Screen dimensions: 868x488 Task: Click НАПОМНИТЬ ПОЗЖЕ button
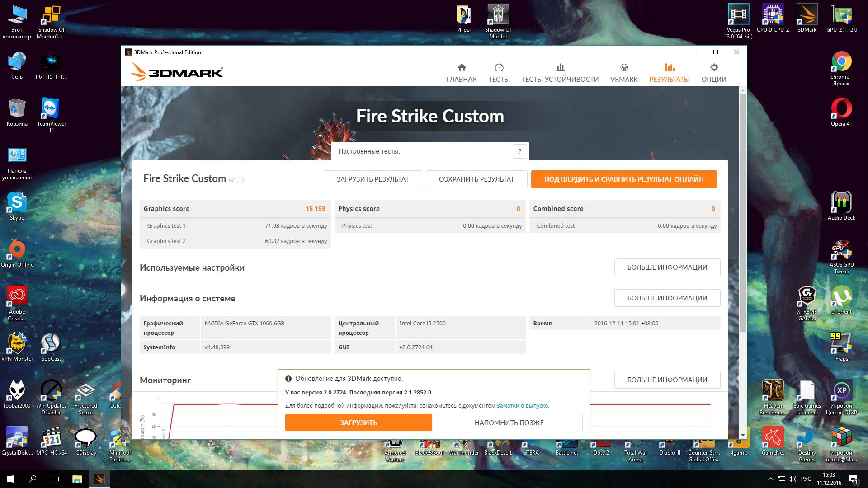(x=509, y=423)
